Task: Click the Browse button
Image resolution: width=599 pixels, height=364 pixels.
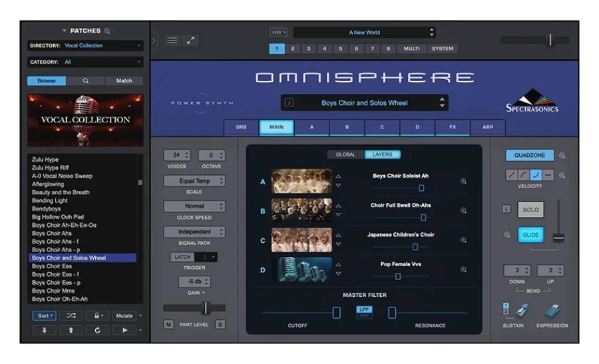Action: coord(47,81)
